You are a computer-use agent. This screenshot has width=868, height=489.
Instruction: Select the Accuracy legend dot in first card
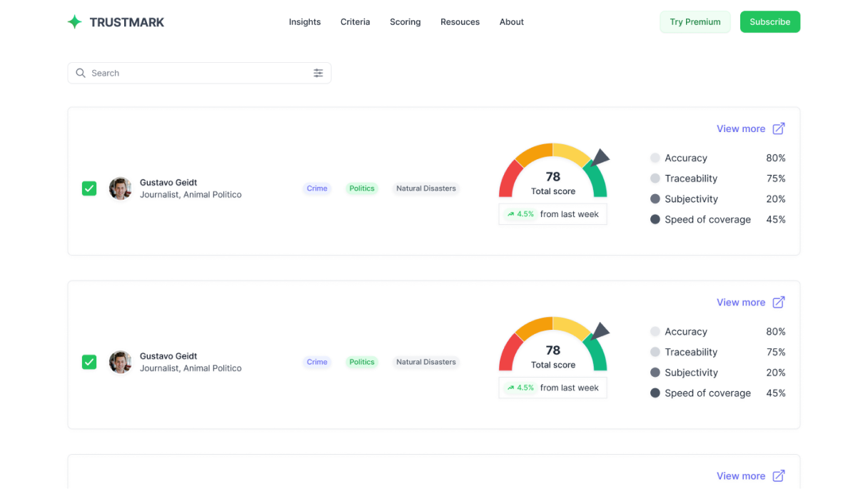tap(655, 158)
